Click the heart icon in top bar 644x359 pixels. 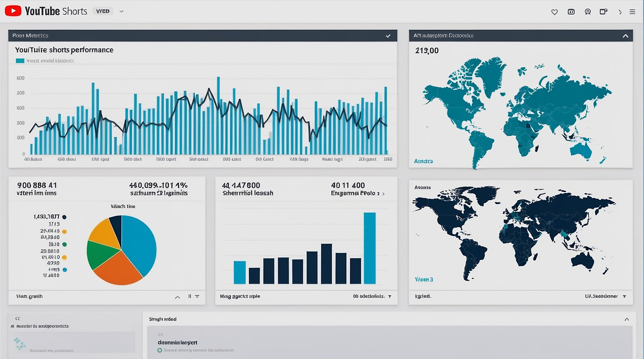tap(554, 12)
